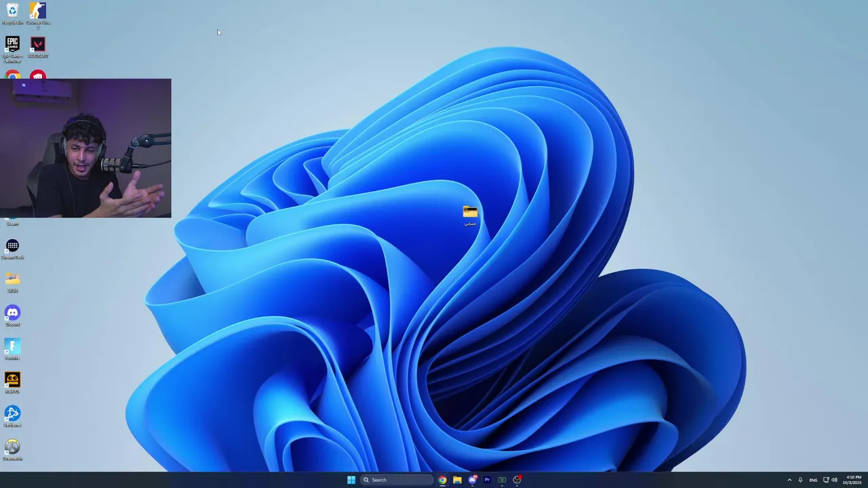
Task: Select the folder icon below Stream Deck
Action: tap(12, 283)
